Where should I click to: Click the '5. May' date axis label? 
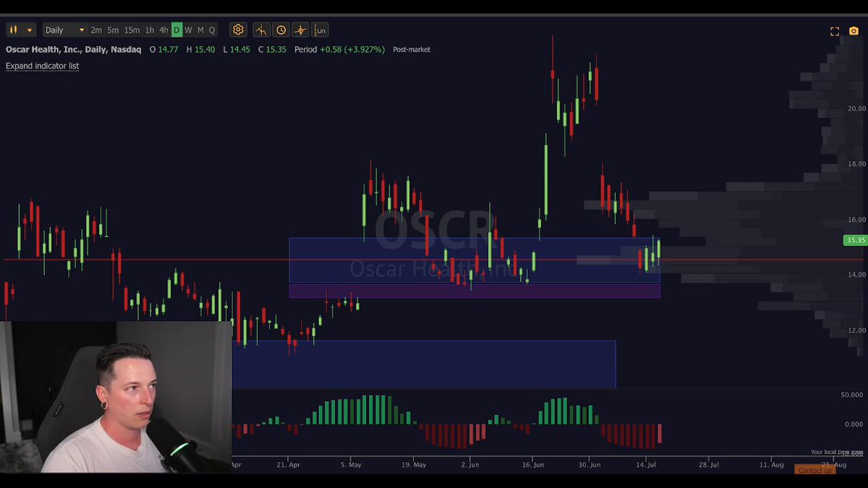pyautogui.click(x=351, y=465)
